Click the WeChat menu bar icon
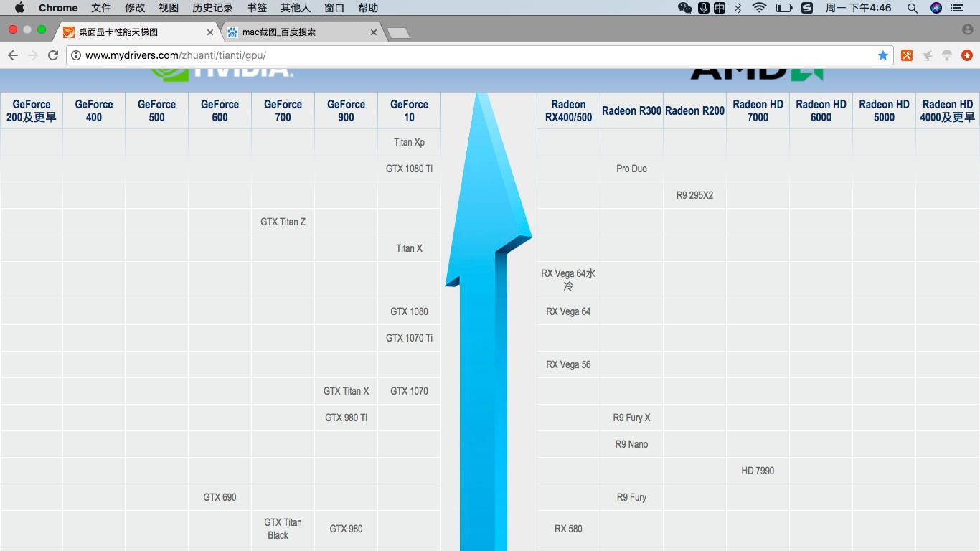The height and width of the screenshot is (551, 980). coord(685,8)
